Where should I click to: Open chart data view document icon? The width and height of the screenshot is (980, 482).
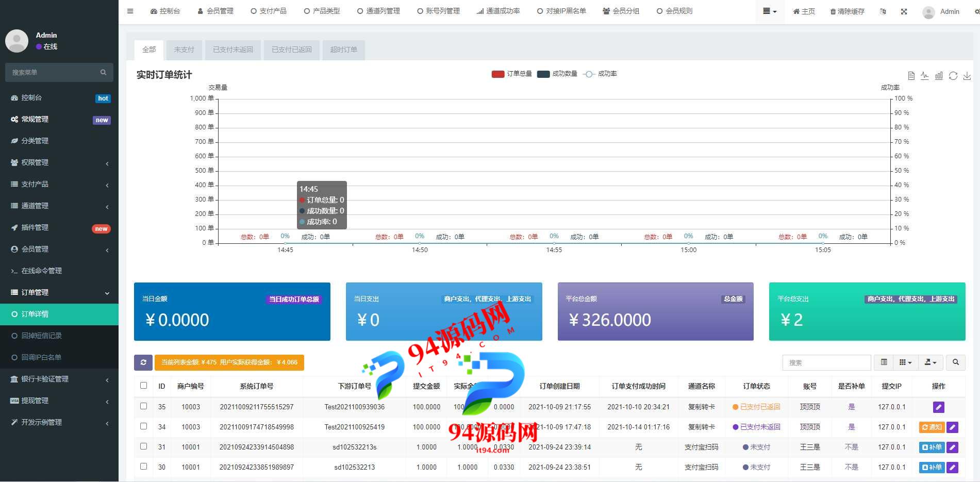(911, 76)
